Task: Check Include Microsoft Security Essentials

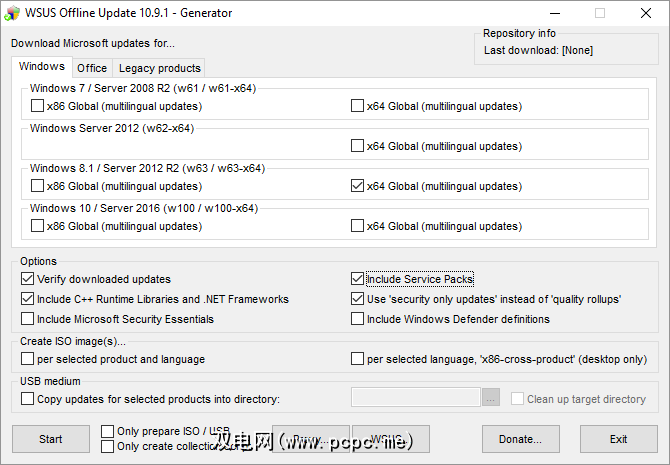Action: click(28, 319)
